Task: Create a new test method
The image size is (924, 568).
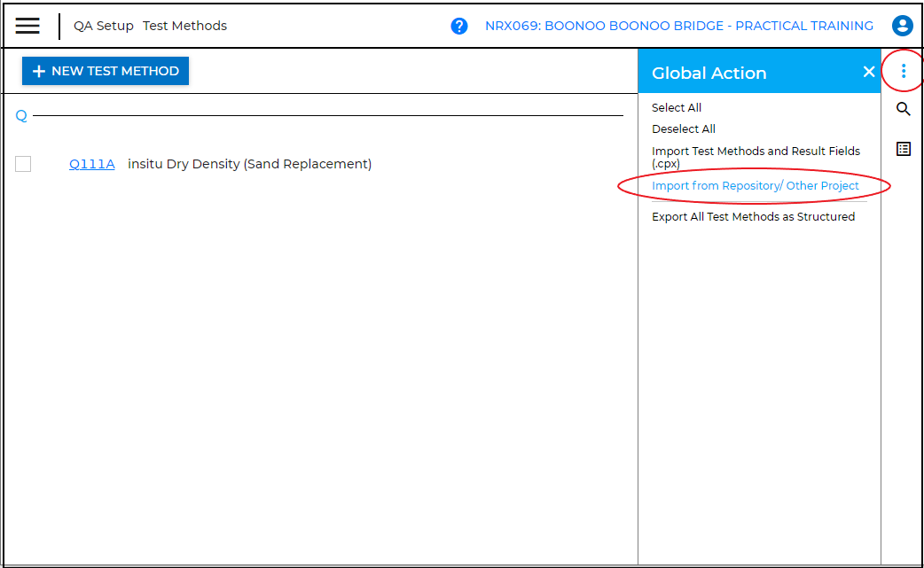Action: point(106,71)
